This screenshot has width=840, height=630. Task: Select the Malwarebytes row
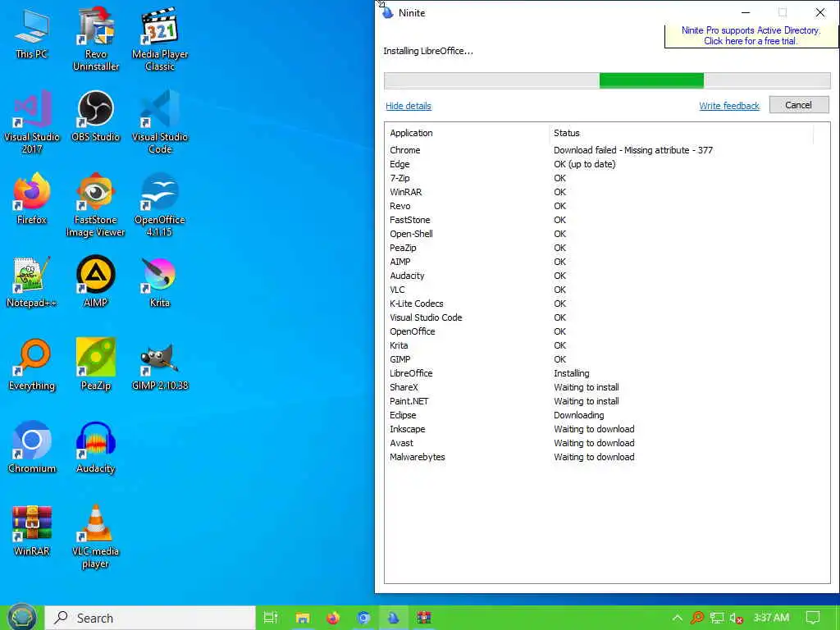tap(607, 456)
